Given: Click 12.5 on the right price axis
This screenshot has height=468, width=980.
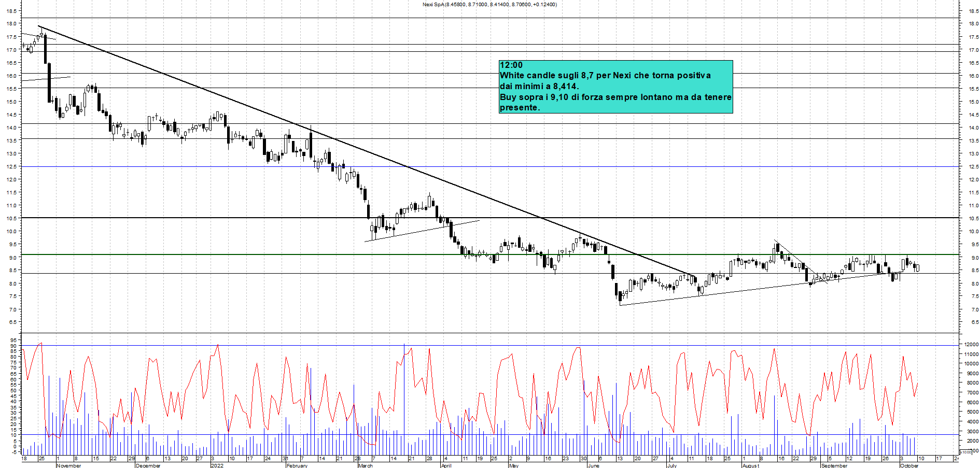Looking at the screenshot, I should [973, 167].
